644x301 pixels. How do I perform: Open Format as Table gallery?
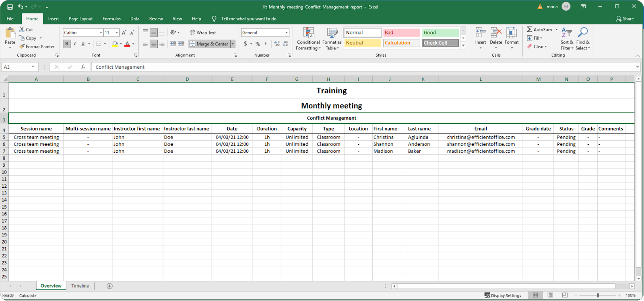click(x=332, y=39)
